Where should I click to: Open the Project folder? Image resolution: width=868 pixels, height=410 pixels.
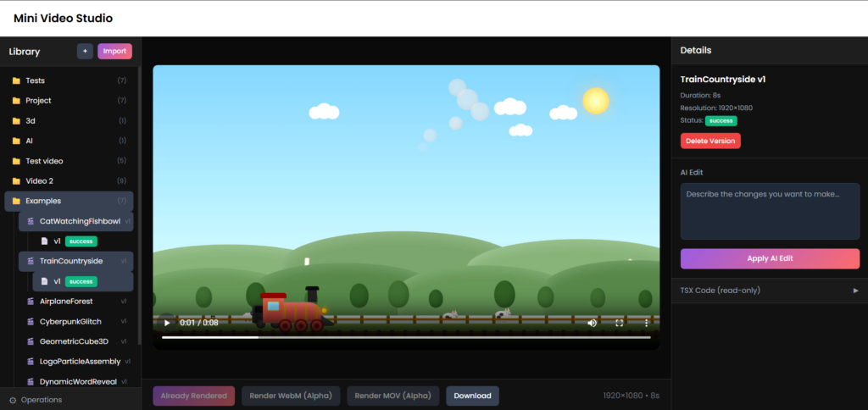pyautogui.click(x=69, y=101)
